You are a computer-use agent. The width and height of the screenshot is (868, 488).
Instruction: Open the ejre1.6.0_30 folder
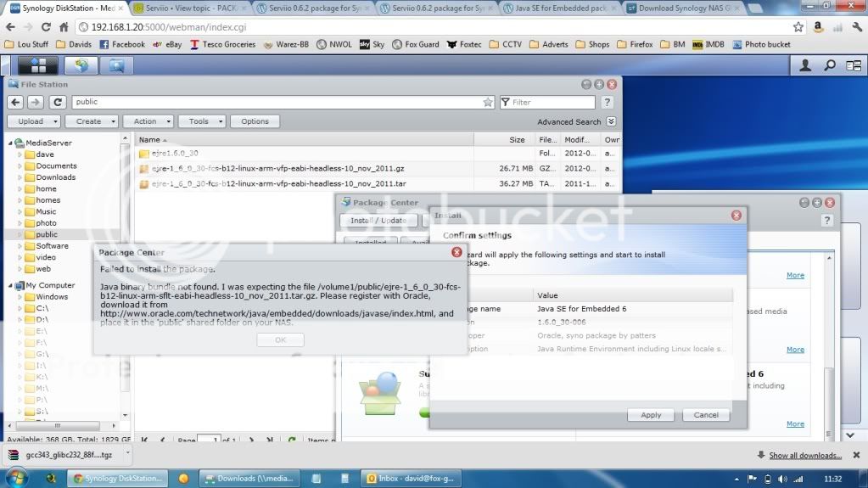pos(175,154)
